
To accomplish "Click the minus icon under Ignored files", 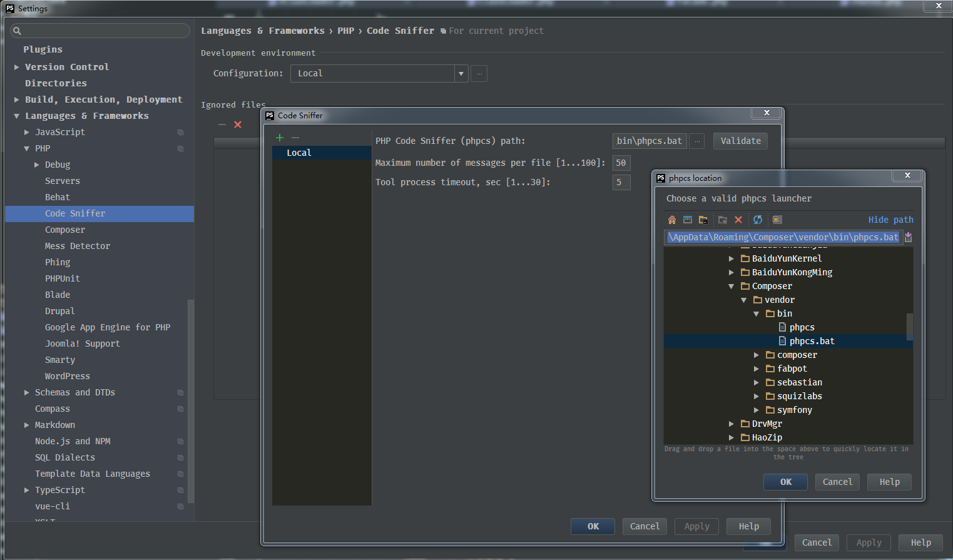I will click(222, 125).
